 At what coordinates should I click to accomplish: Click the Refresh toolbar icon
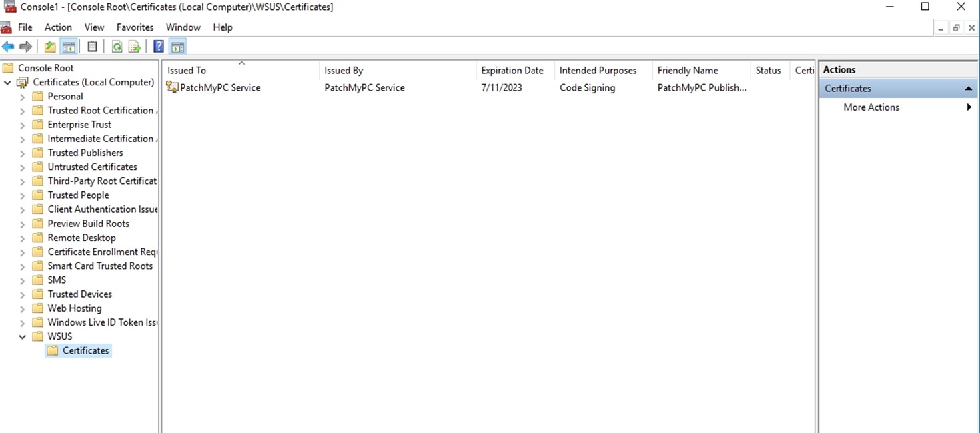coord(117,47)
